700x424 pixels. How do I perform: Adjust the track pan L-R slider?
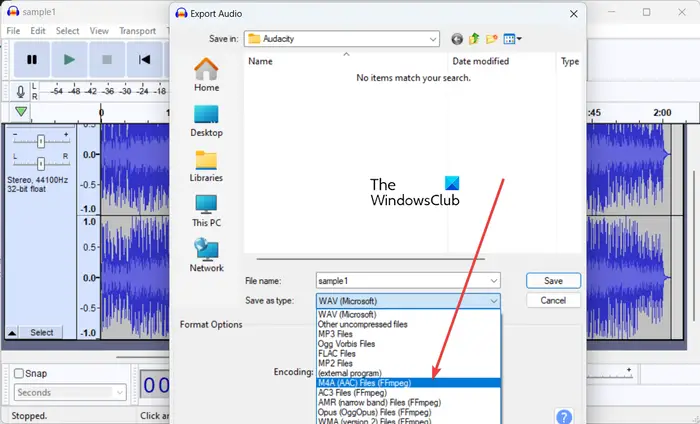click(x=41, y=164)
